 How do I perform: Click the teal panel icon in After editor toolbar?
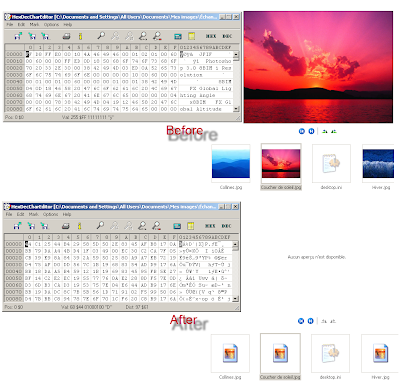pyautogui.click(x=177, y=226)
